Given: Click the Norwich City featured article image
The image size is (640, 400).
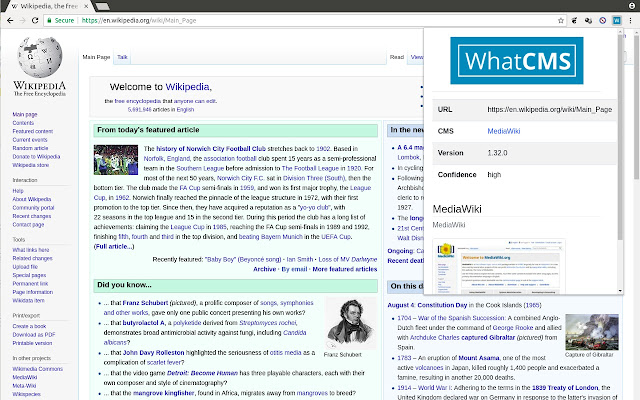Looking at the screenshot, I should (116, 160).
